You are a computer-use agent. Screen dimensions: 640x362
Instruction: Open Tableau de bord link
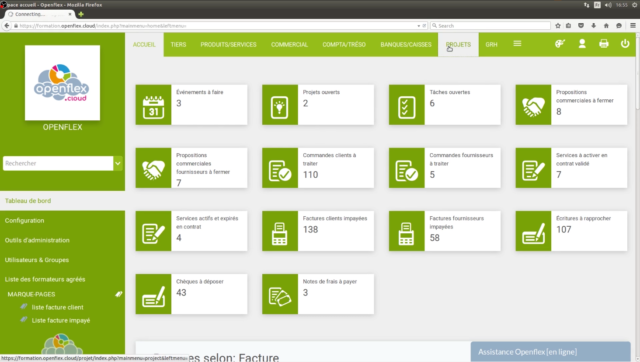point(28,201)
